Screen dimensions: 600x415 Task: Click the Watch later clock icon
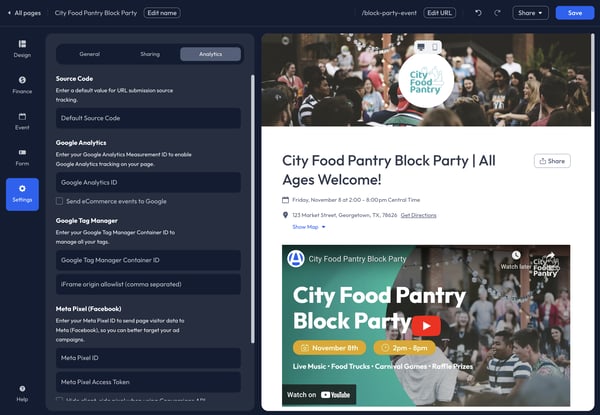coord(516,255)
